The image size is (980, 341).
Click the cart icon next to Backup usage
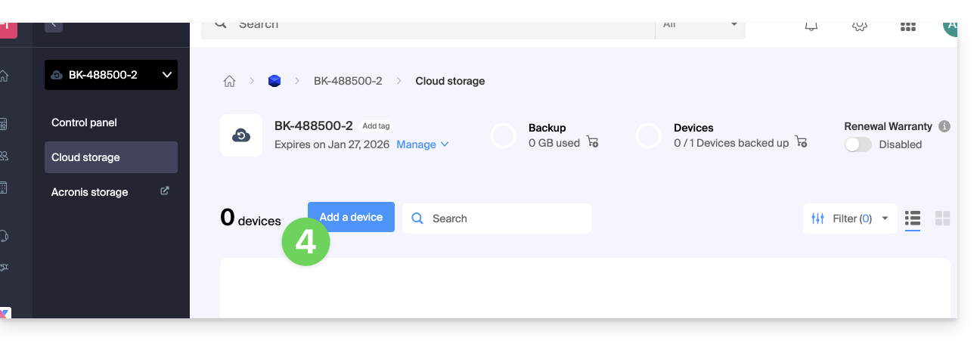592,142
